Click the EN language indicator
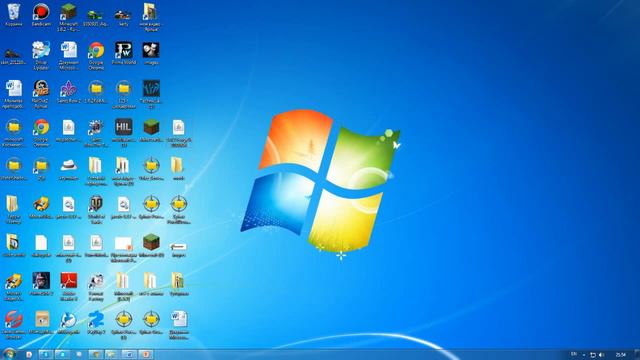 click(574, 354)
